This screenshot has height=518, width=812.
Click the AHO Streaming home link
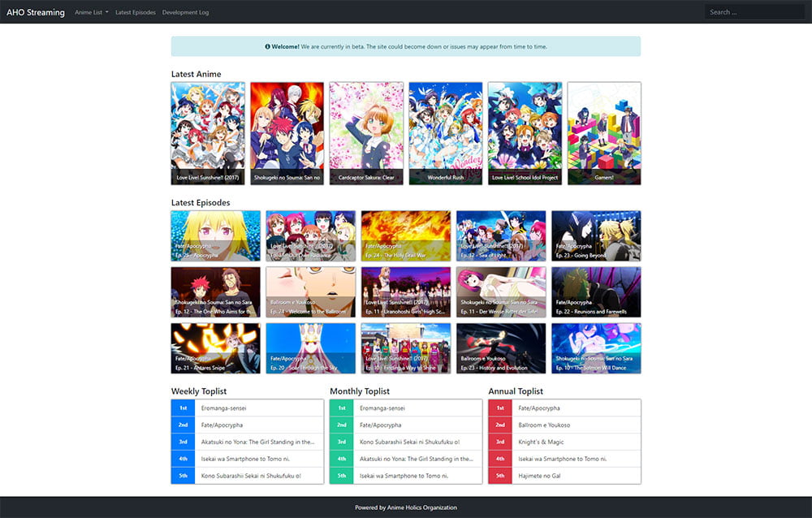36,12
